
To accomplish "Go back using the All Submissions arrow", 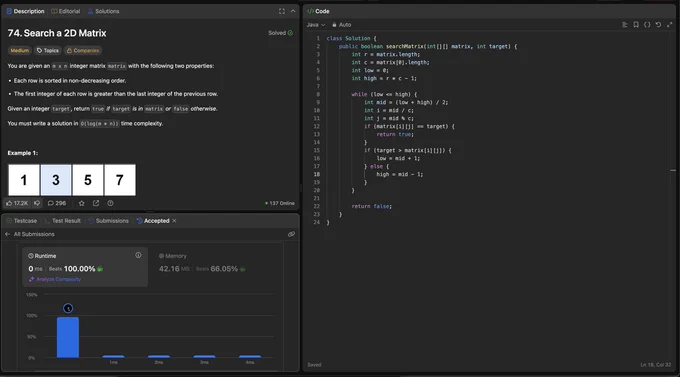I will (x=7, y=234).
